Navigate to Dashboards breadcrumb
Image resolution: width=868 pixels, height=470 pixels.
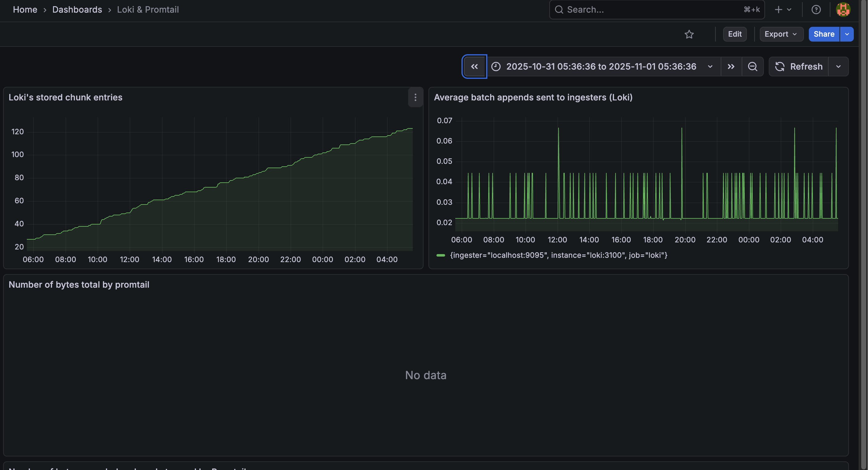pos(77,10)
